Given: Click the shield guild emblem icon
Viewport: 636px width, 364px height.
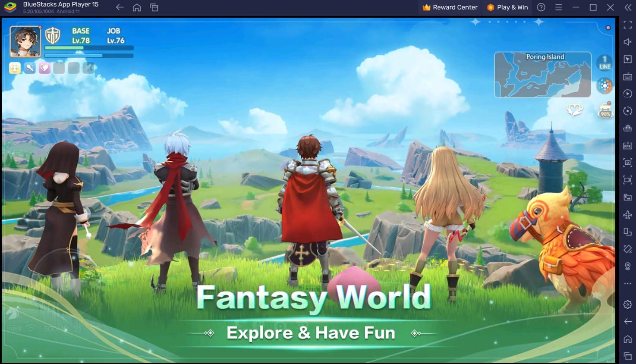Looking at the screenshot, I should 53,35.
